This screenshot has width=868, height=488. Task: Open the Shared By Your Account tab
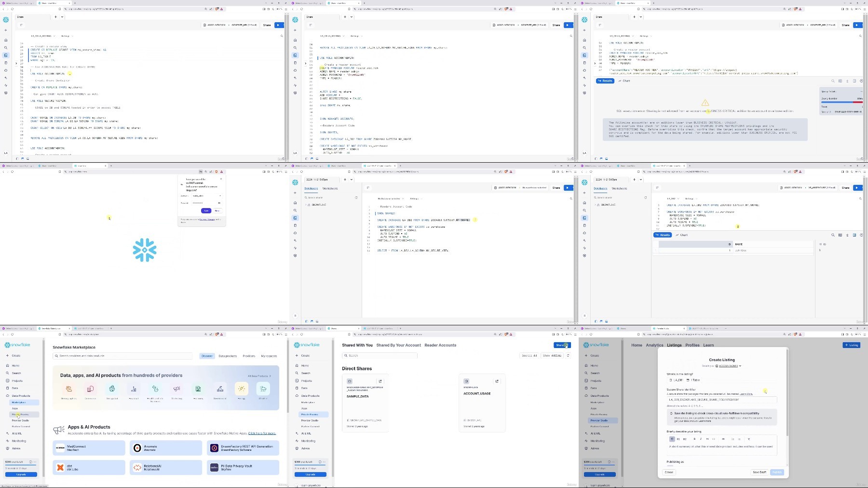[398, 345]
